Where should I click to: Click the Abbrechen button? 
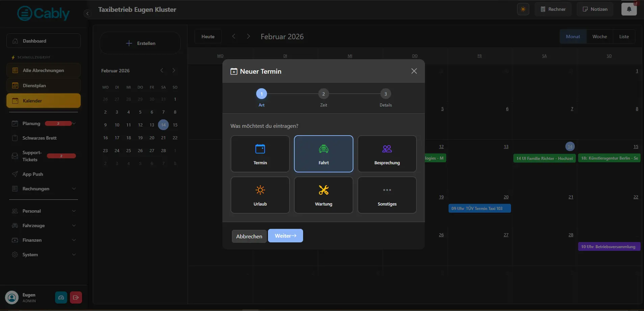pos(249,236)
